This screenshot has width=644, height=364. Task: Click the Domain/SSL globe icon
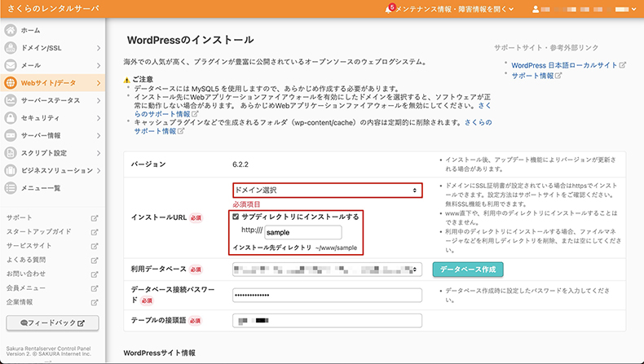(11, 48)
